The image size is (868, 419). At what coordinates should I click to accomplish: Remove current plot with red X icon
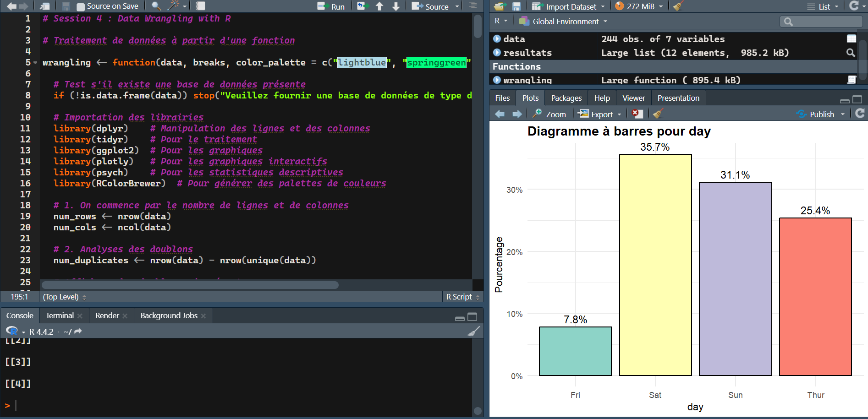pyautogui.click(x=637, y=114)
